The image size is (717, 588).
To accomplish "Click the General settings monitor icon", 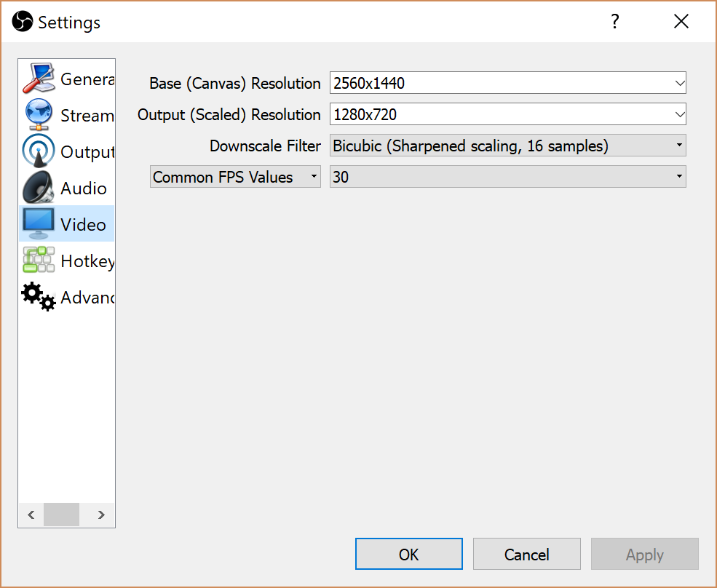I will click(x=39, y=79).
